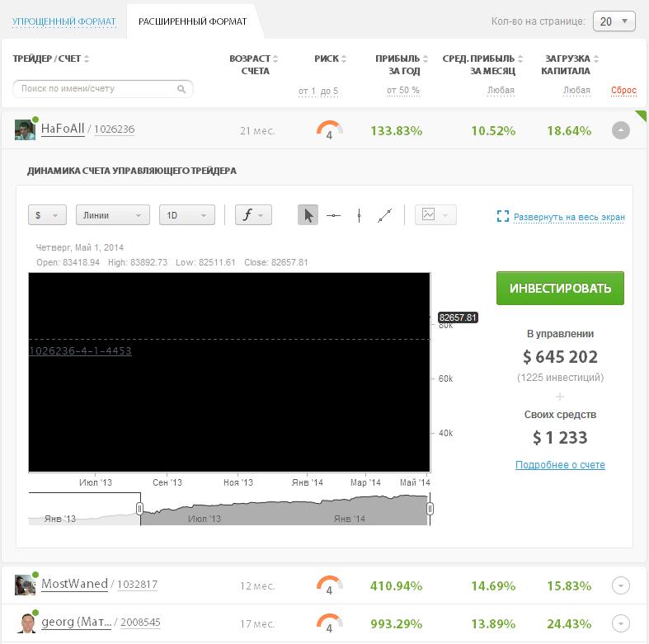Select the horizontal line drawing tool
The height and width of the screenshot is (644, 649).
tap(333, 215)
